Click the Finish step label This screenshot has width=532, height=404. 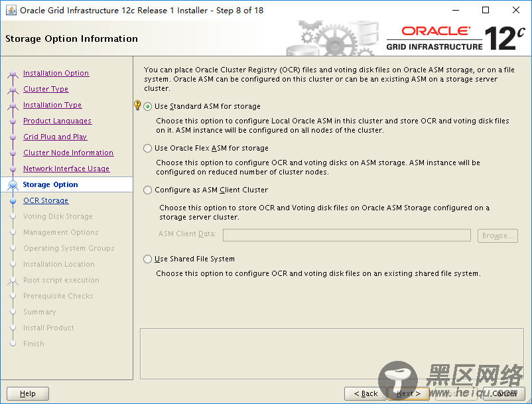point(34,344)
